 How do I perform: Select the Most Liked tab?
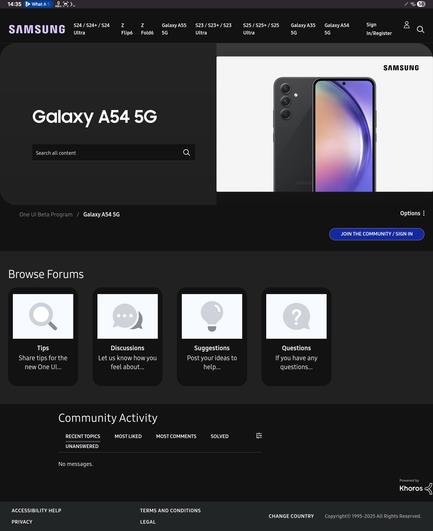tap(128, 436)
